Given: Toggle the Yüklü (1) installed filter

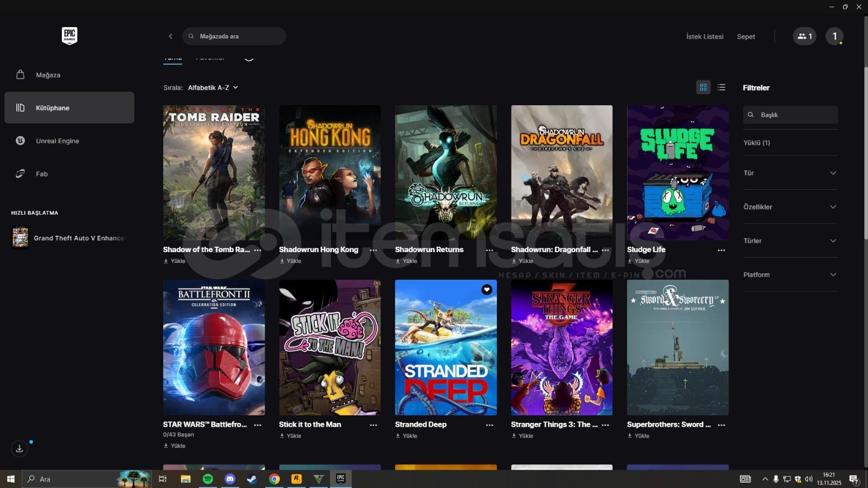Looking at the screenshot, I should click(757, 143).
